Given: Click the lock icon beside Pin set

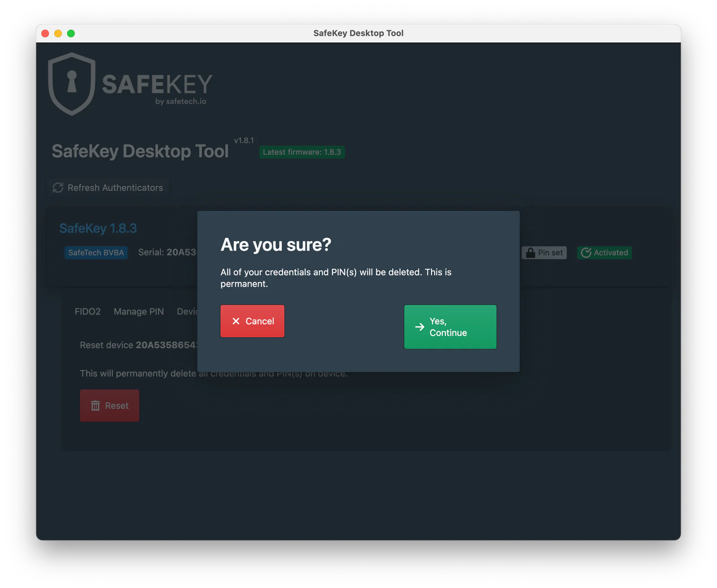Looking at the screenshot, I should [x=531, y=253].
